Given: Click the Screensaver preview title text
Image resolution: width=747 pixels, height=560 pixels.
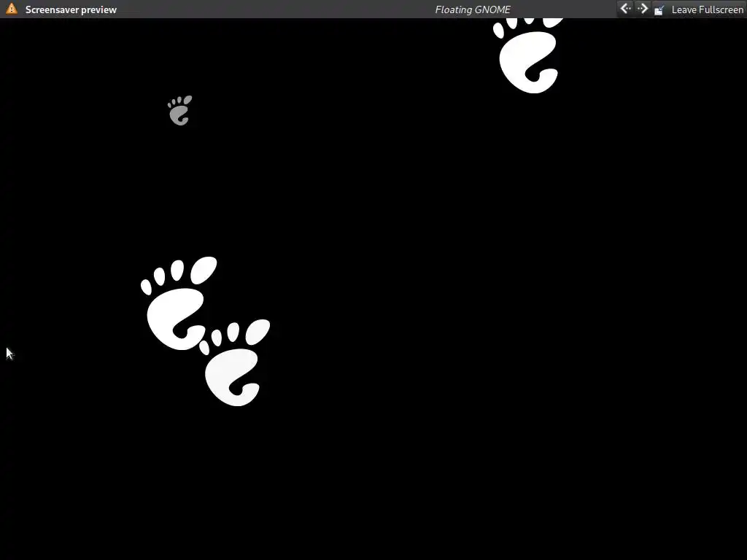Looking at the screenshot, I should click(71, 9).
